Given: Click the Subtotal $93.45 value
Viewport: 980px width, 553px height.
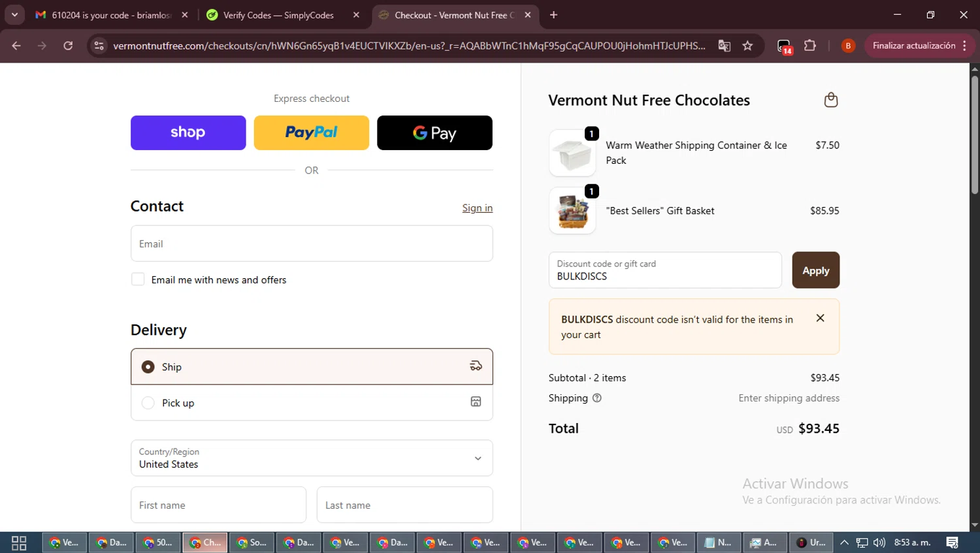Looking at the screenshot, I should [x=825, y=378].
